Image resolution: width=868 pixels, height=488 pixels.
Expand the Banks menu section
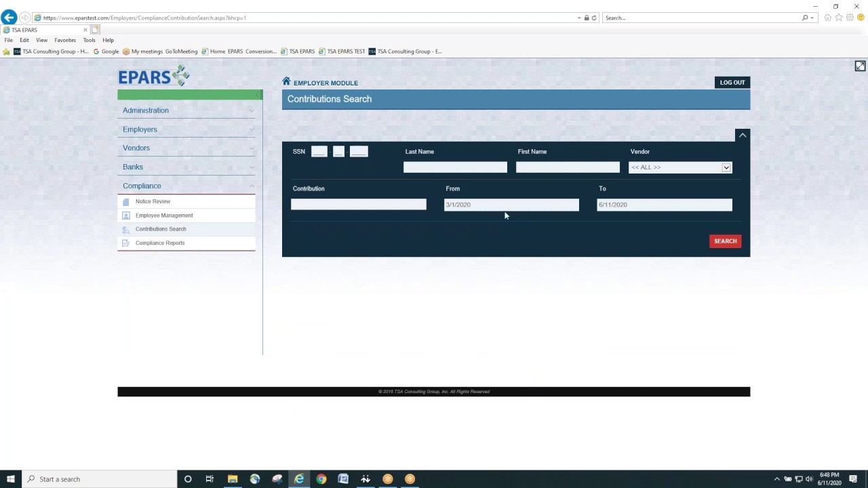186,167
